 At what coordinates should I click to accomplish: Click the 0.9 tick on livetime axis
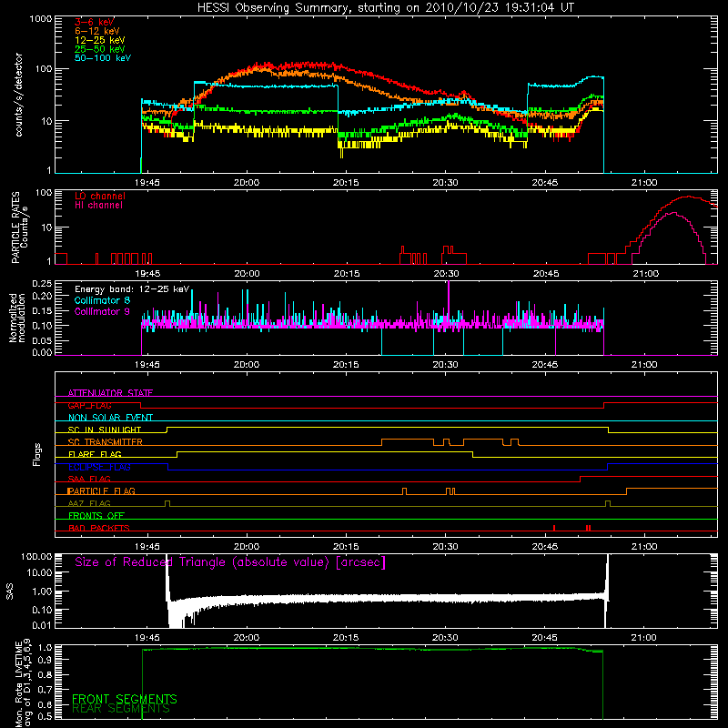(x=46, y=659)
